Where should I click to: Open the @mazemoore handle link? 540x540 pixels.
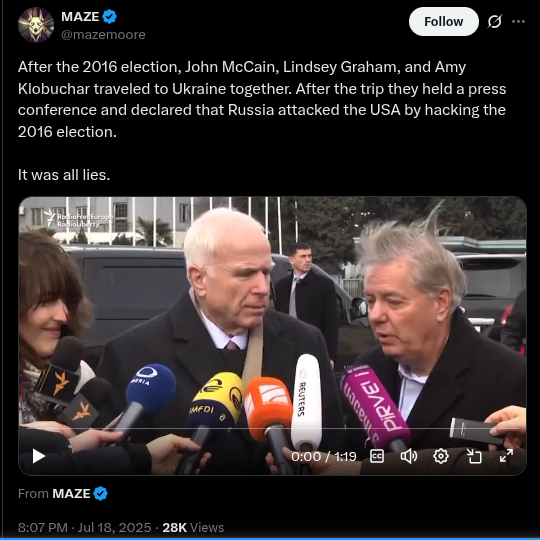click(x=103, y=35)
